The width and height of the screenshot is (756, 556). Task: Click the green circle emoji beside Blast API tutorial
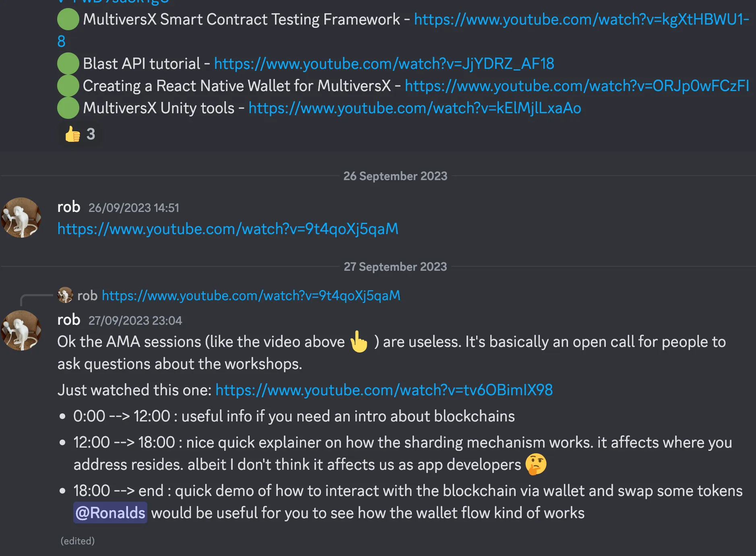pyautogui.click(x=68, y=64)
